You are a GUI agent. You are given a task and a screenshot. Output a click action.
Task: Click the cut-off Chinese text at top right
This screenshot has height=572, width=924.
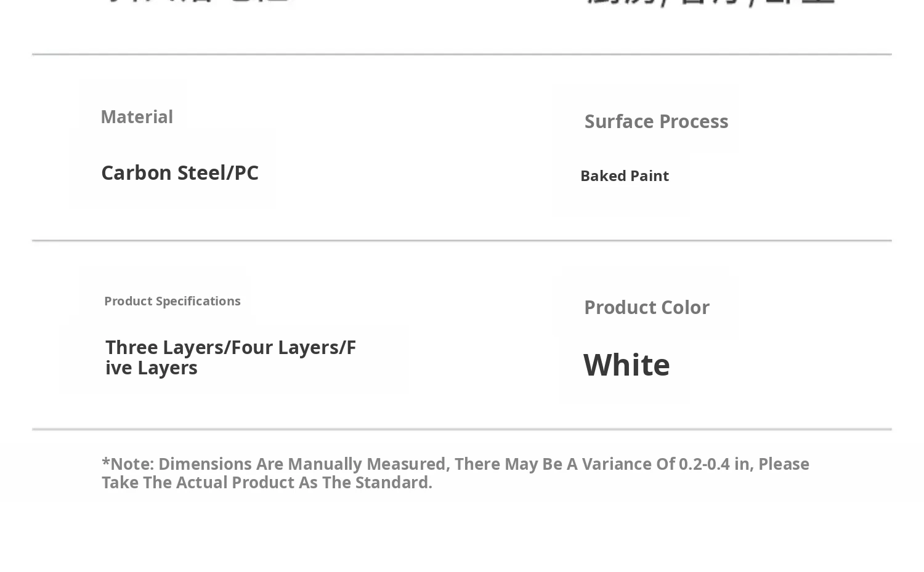tap(708, 2)
